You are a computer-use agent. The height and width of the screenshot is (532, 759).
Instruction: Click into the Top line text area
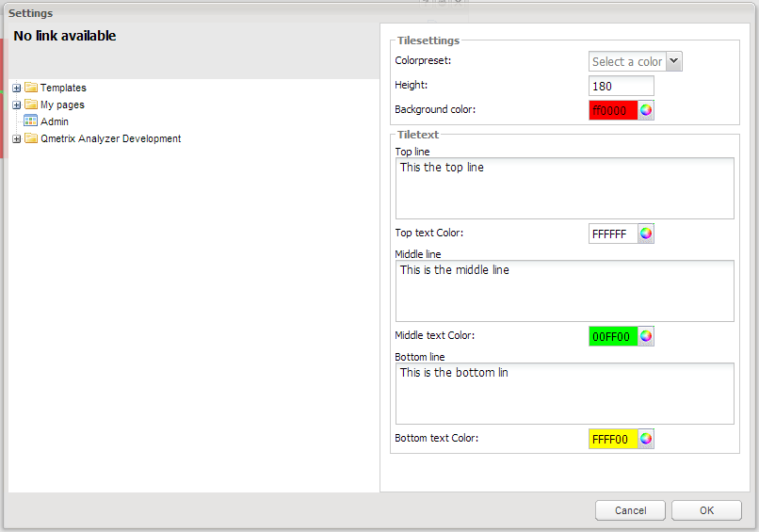(565, 188)
